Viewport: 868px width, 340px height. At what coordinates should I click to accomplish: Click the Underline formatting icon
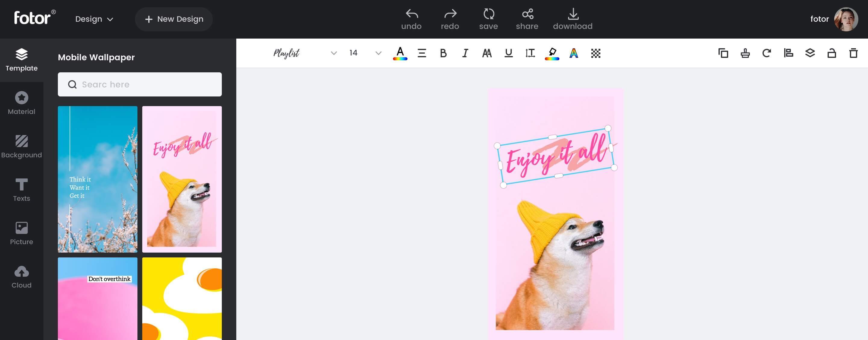pos(508,53)
